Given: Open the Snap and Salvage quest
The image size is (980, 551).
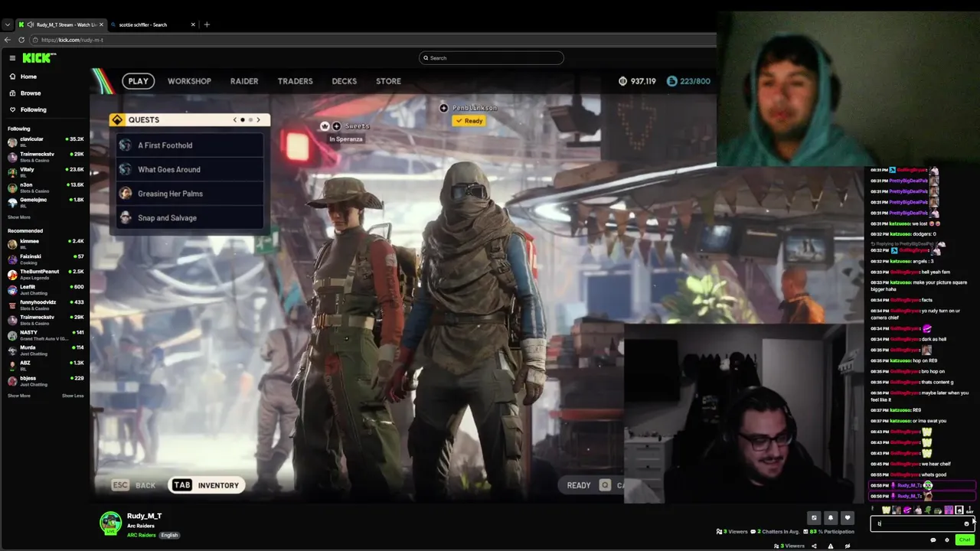Looking at the screenshot, I should click(190, 218).
